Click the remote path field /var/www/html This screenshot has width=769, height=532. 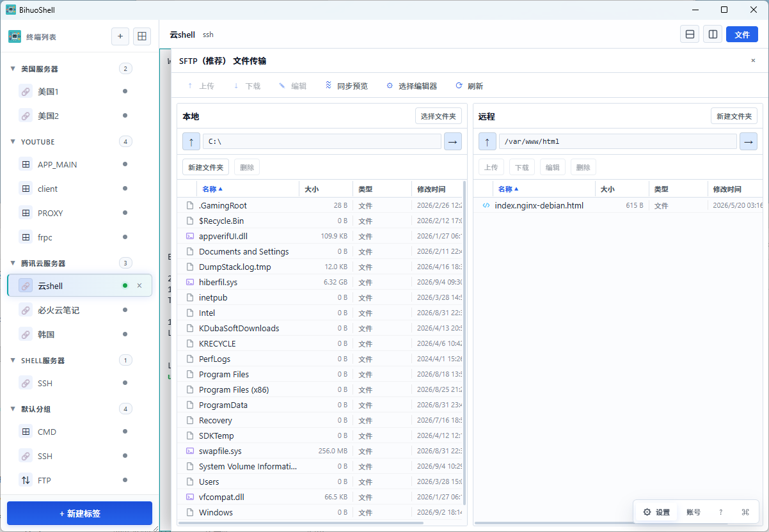(618, 141)
